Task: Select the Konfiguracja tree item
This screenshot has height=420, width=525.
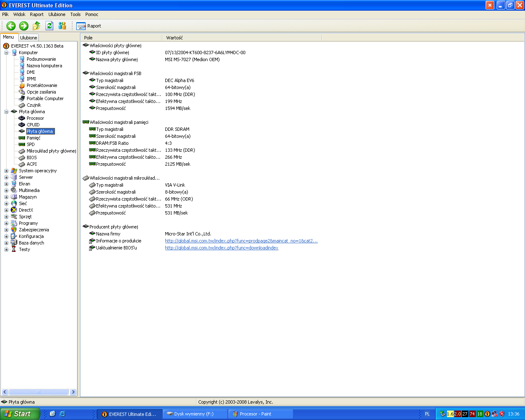Action: click(x=31, y=236)
